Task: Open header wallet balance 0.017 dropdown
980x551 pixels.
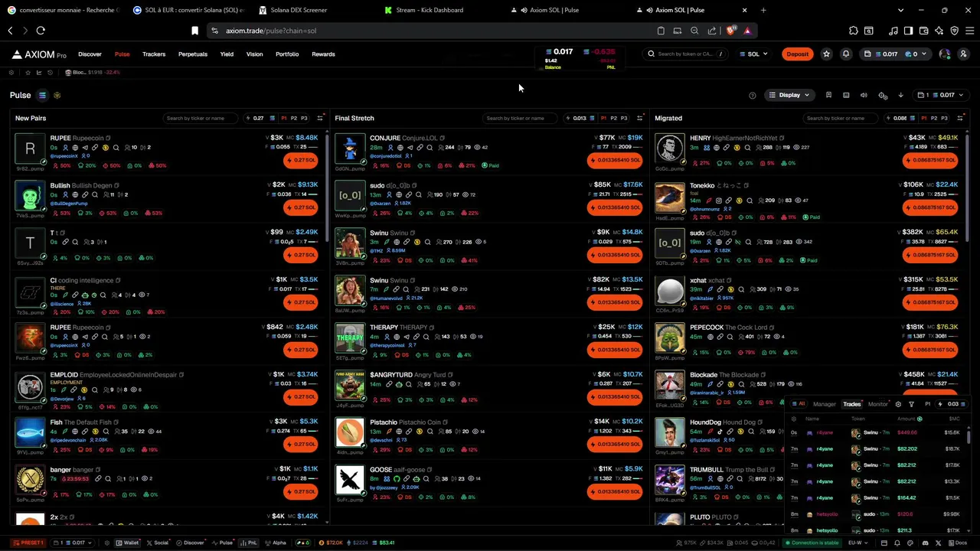Action: pyautogui.click(x=896, y=54)
